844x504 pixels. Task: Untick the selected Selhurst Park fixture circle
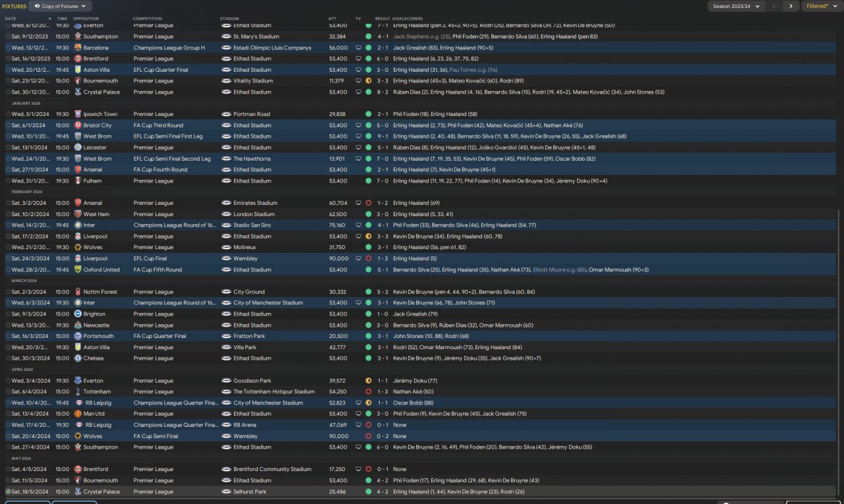[x=8, y=491]
